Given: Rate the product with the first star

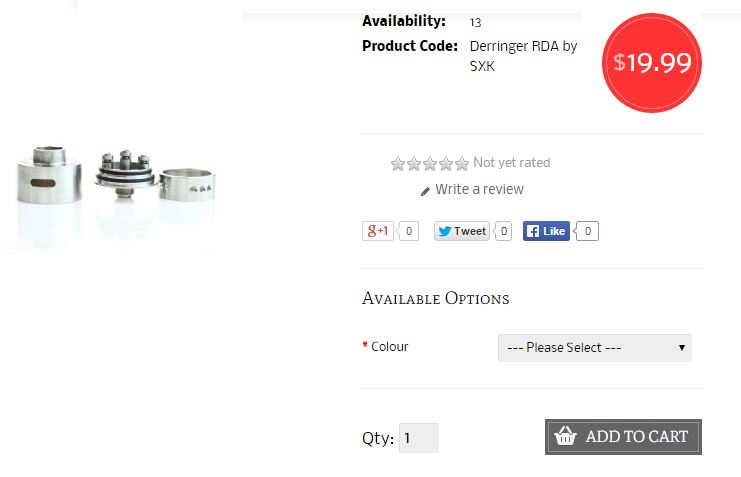Looking at the screenshot, I should (398, 164).
